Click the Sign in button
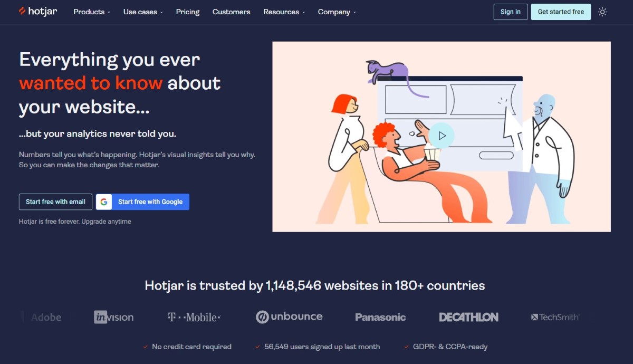This screenshot has height=364, width=633. coord(511,12)
